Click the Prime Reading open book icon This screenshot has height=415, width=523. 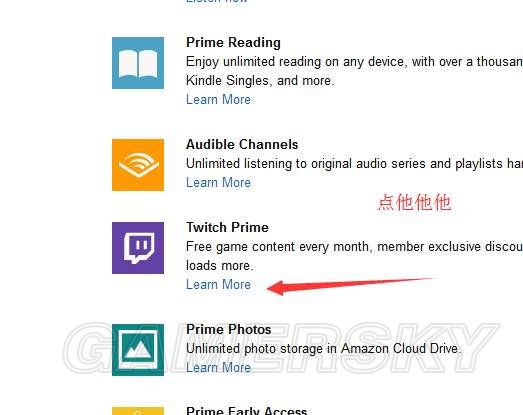point(138,63)
